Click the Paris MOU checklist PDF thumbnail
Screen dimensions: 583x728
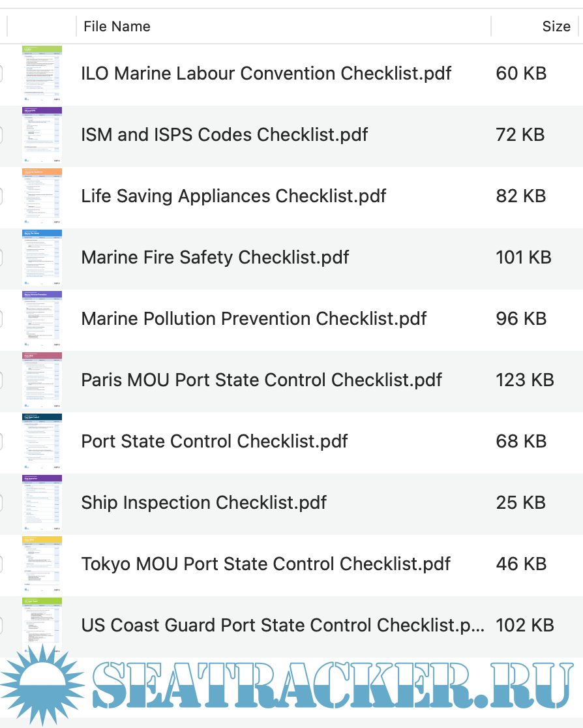42,380
